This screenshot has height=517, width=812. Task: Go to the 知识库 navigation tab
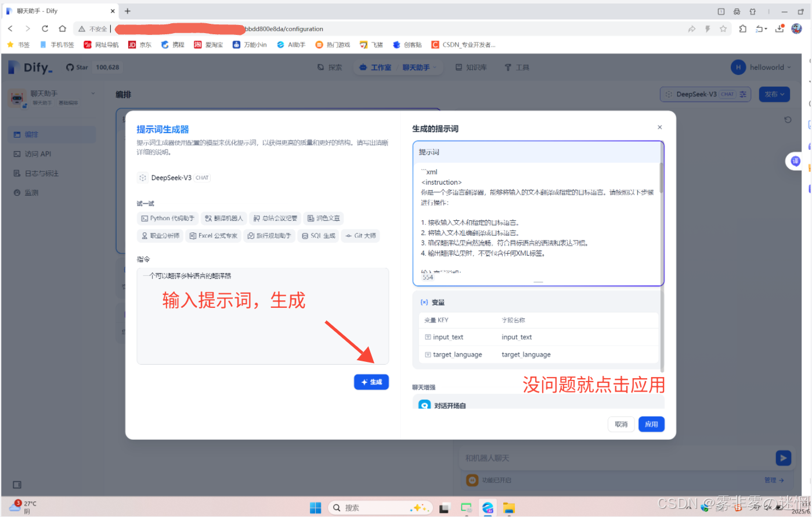(471, 67)
